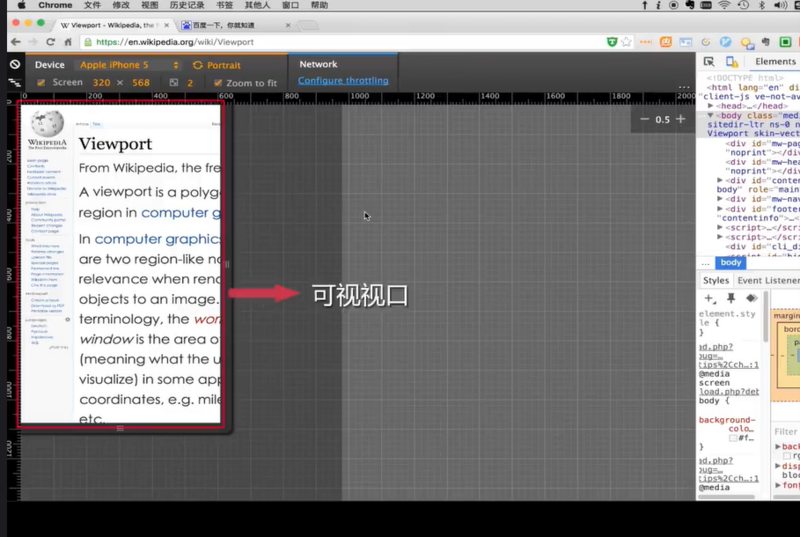Click the breadcrumb ellipsis in Elements
The height and width of the screenshot is (537, 800).
click(706, 263)
